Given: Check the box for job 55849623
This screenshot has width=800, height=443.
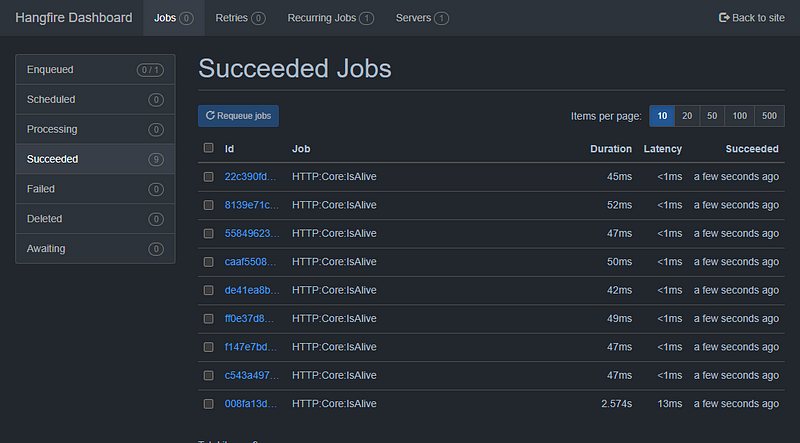Looking at the screenshot, I should pos(208,233).
